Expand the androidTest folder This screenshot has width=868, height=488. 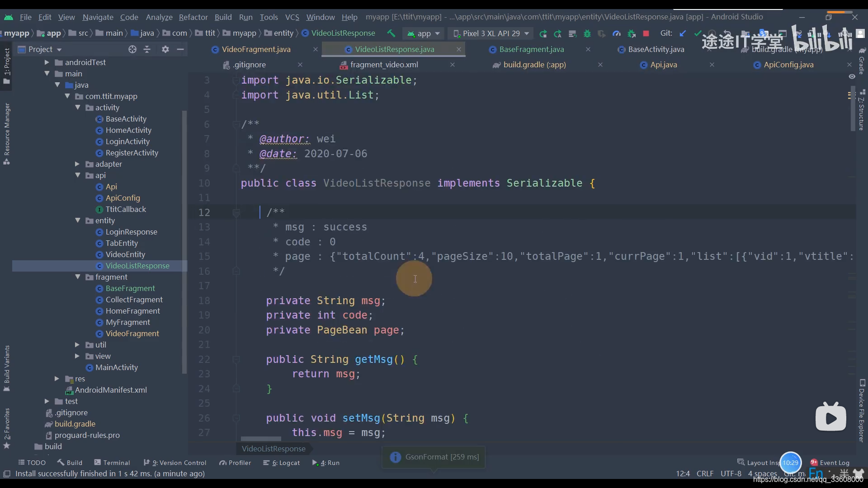coord(47,62)
